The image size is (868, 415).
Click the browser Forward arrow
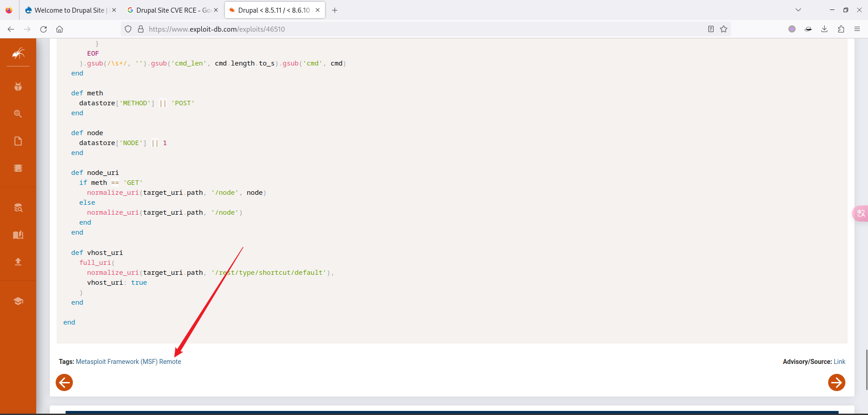coord(27,29)
